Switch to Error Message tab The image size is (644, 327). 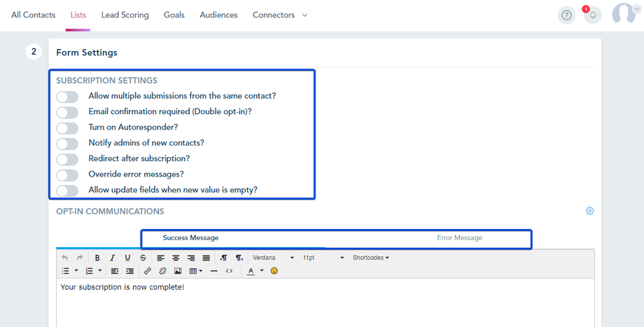[x=460, y=238]
